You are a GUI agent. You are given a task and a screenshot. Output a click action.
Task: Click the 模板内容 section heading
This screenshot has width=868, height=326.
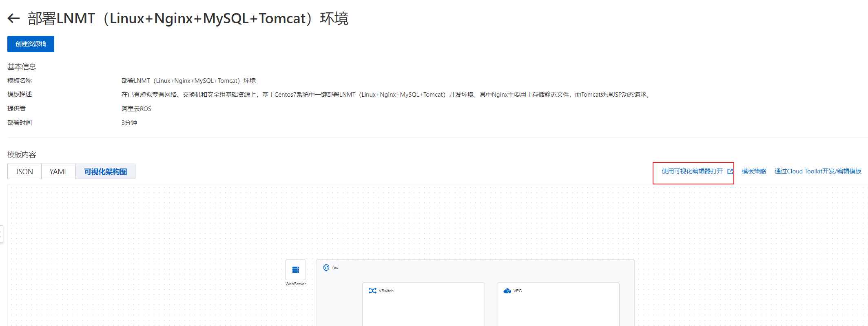[x=22, y=155]
